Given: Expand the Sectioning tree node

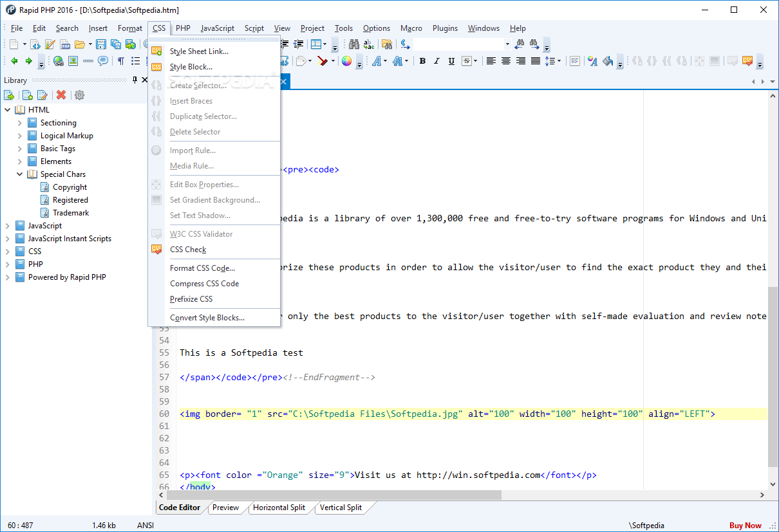Looking at the screenshot, I should (x=20, y=123).
